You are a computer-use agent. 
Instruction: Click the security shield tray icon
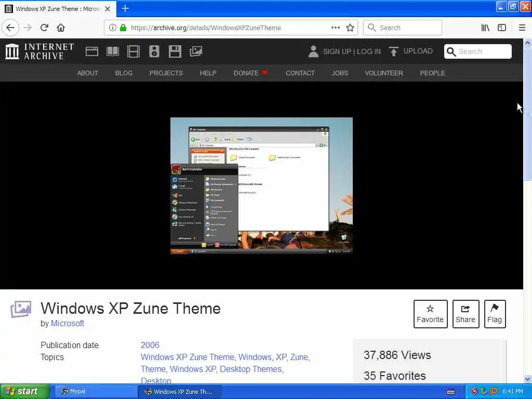(x=474, y=391)
